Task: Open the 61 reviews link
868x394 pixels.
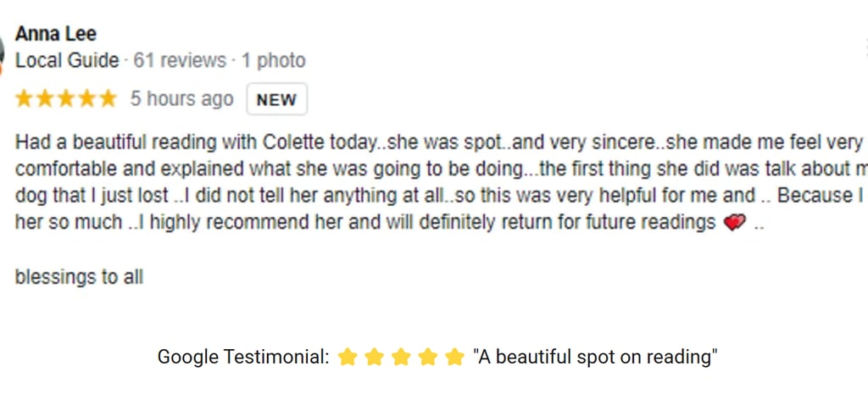Action: click(180, 61)
